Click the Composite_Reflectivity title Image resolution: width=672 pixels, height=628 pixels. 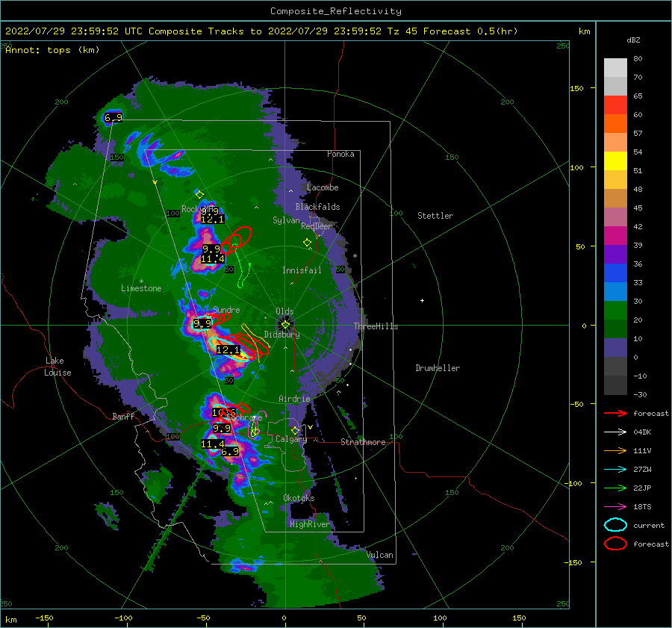pos(335,11)
